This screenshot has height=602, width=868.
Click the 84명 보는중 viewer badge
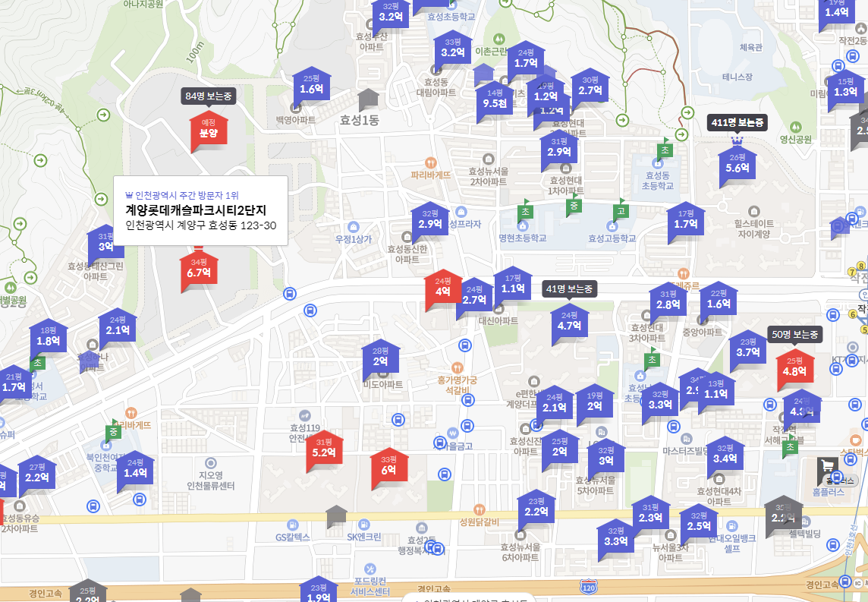click(209, 96)
